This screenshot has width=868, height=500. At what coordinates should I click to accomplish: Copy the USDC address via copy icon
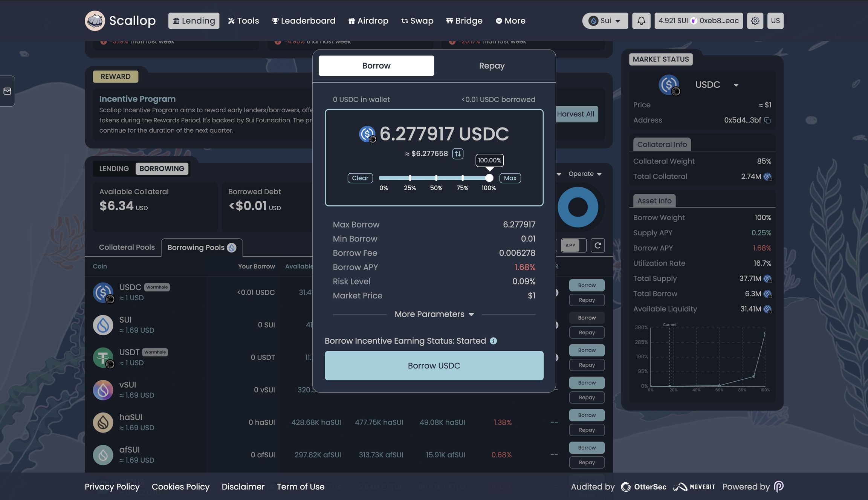767,120
